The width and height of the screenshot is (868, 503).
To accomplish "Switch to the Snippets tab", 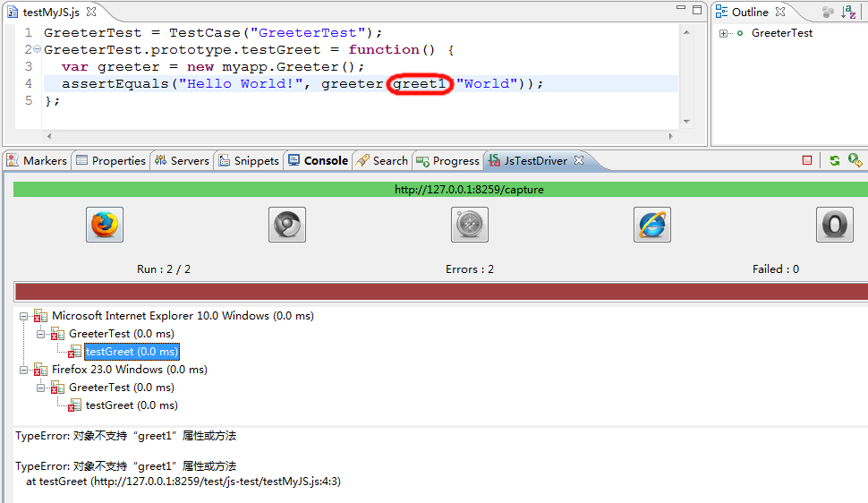I will [249, 160].
